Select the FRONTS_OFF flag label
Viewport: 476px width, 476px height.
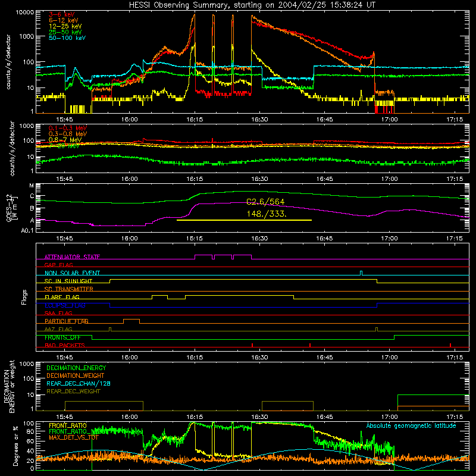click(62, 337)
